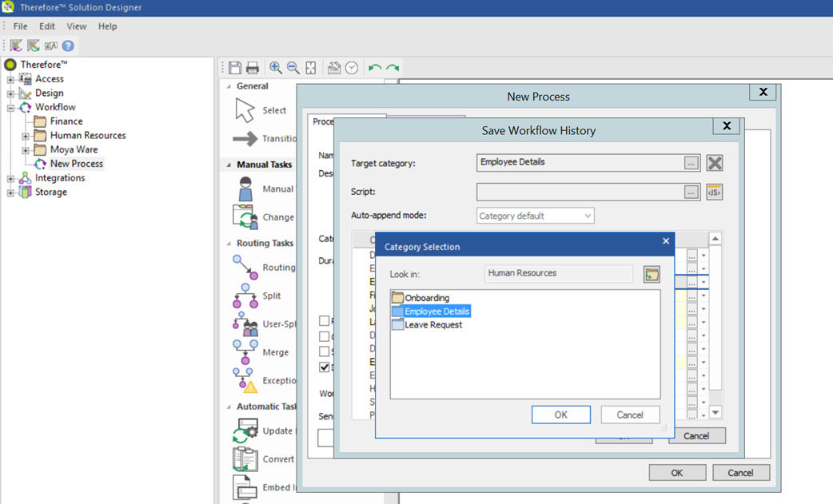833x504 pixels.
Task: Click the folder-up icon beside Look in
Action: pyautogui.click(x=652, y=274)
